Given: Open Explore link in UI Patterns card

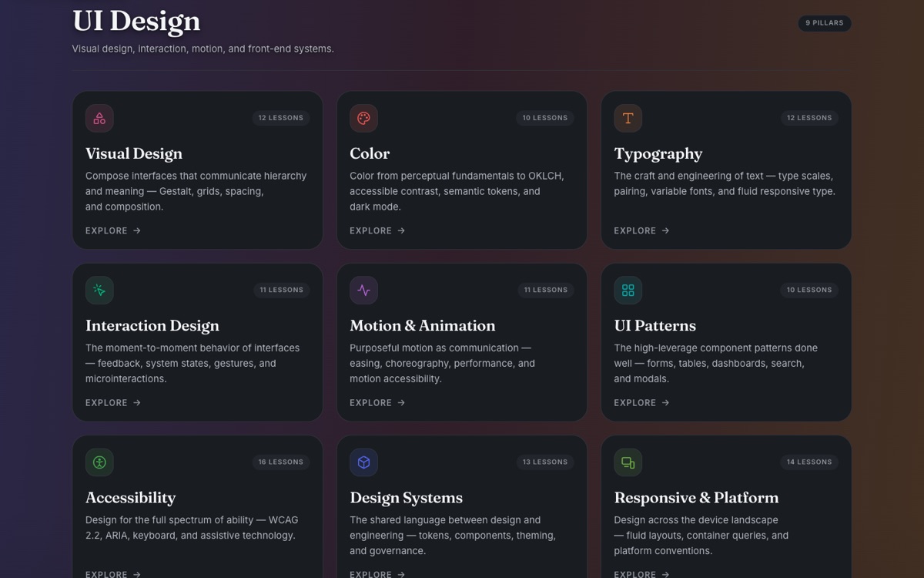Looking at the screenshot, I should tap(642, 402).
